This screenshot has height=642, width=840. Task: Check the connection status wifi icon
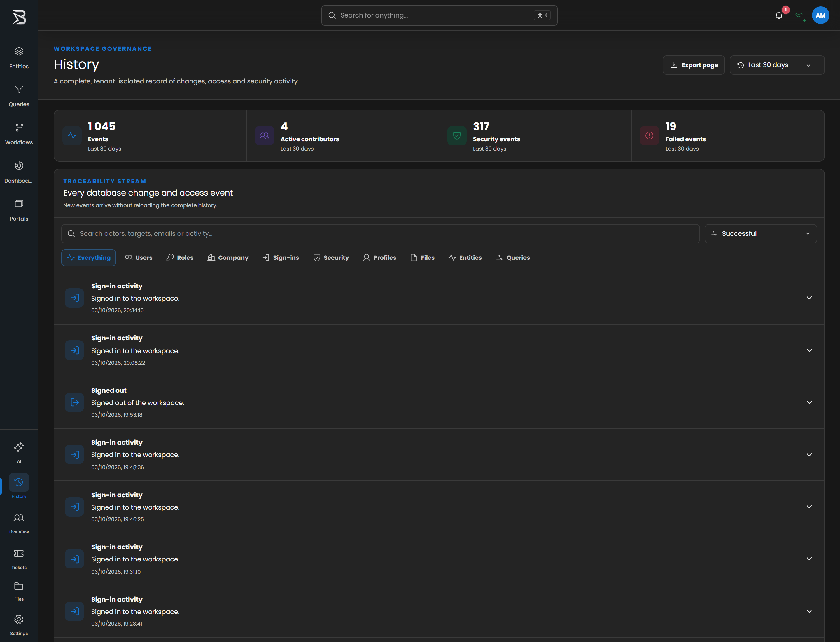[x=799, y=15]
